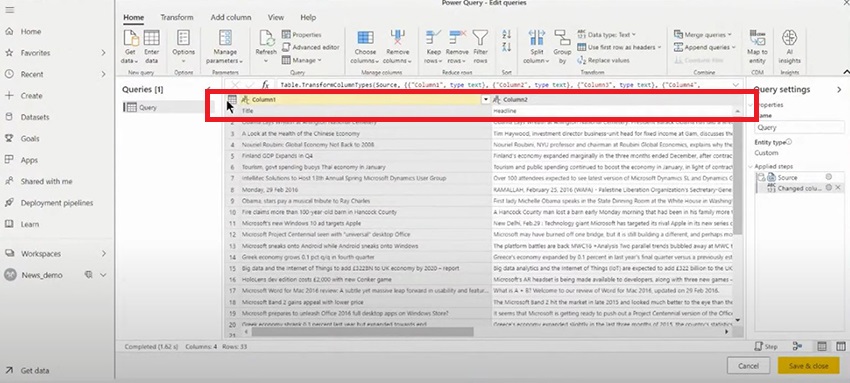Switch to the Home ribbon tab

(133, 17)
